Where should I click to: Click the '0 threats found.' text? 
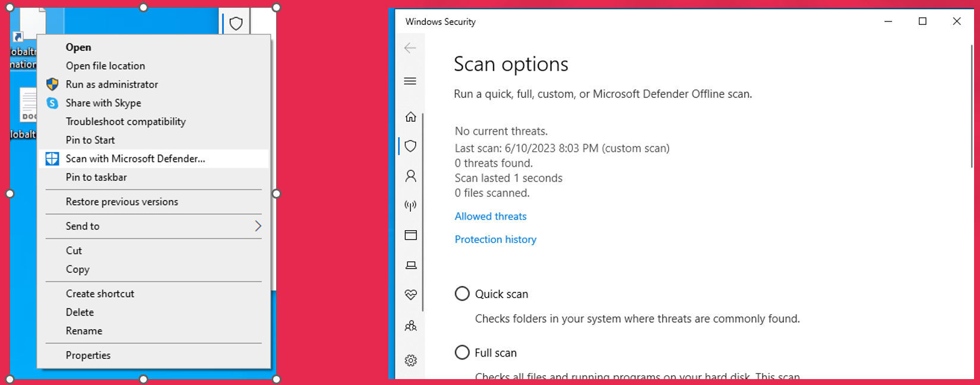coord(494,163)
